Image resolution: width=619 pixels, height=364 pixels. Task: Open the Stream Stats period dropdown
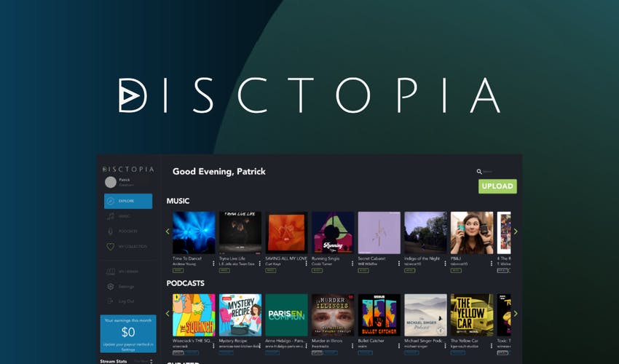[143, 361]
